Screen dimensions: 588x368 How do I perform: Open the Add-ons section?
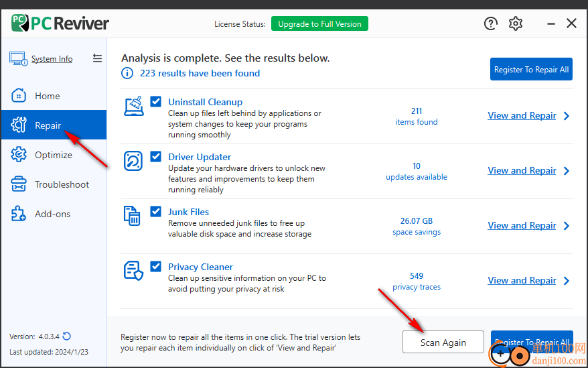[54, 214]
